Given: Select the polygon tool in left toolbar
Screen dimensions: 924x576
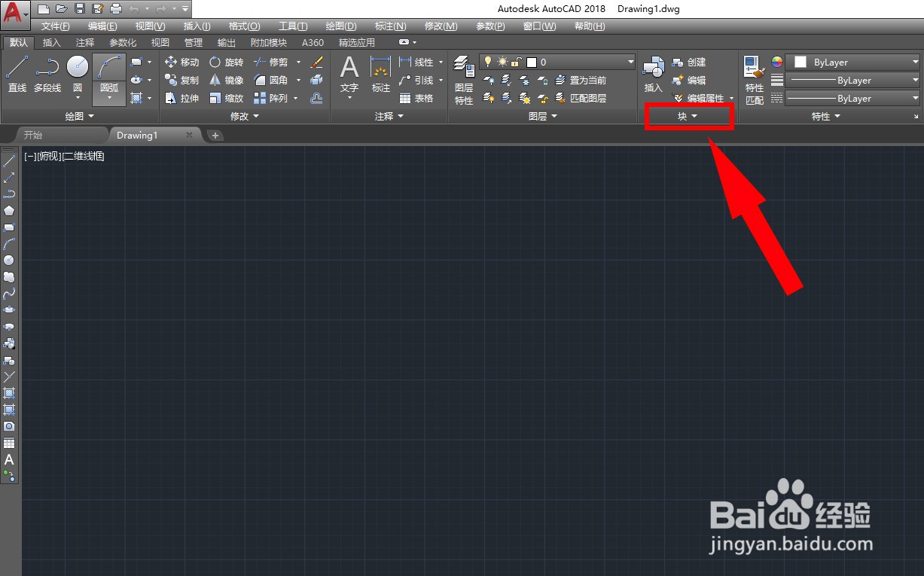Looking at the screenshot, I should (9, 210).
